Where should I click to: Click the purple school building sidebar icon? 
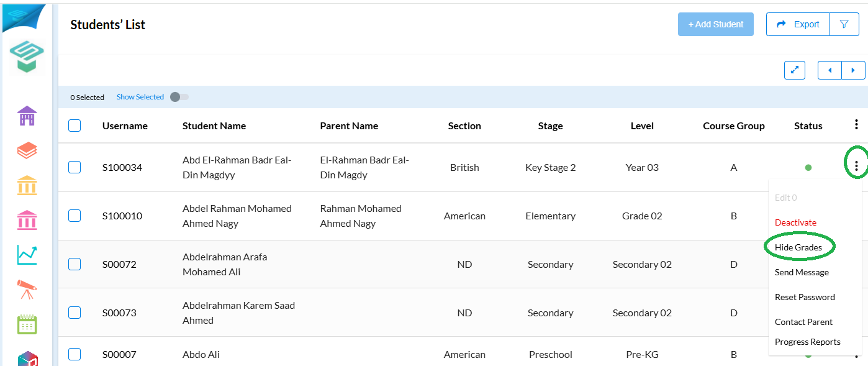[27, 116]
